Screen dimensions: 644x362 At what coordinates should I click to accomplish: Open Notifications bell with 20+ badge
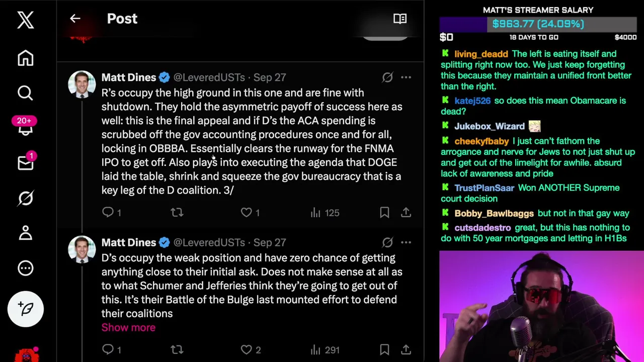click(x=25, y=128)
